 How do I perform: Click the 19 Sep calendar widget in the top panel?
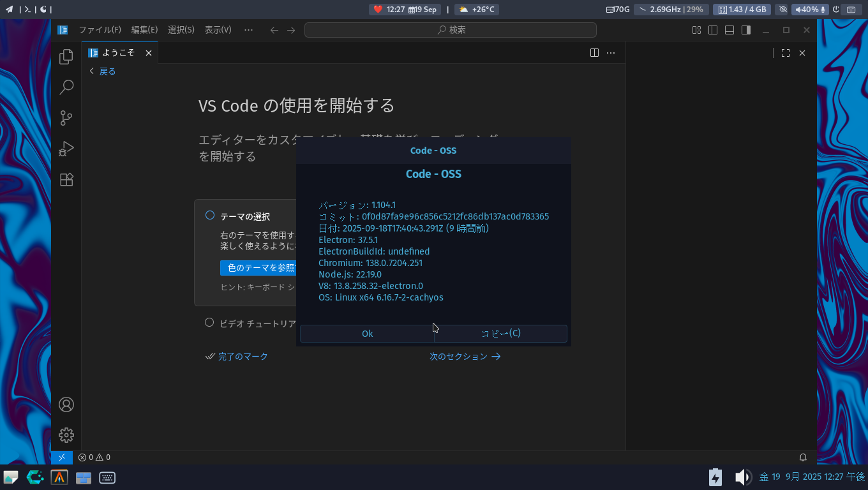pyautogui.click(x=423, y=10)
